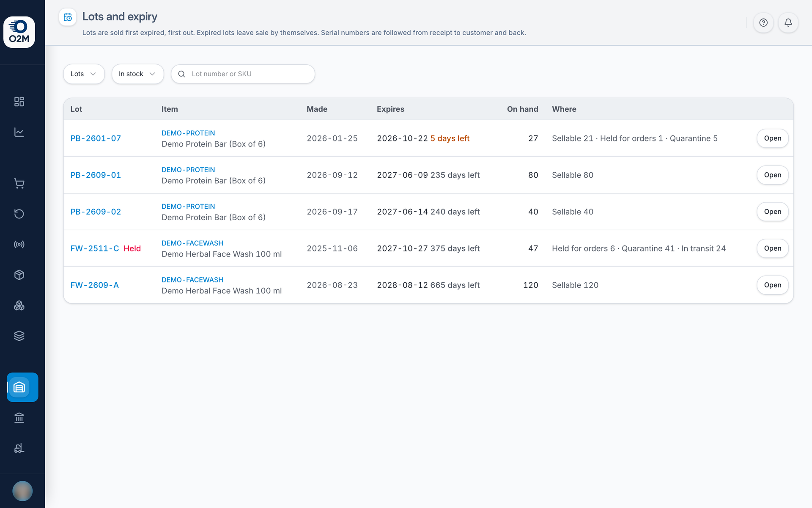Screen dimensions: 812x508
Task: Click the user avatar at sidebar bottom
Action: pyautogui.click(x=22, y=491)
